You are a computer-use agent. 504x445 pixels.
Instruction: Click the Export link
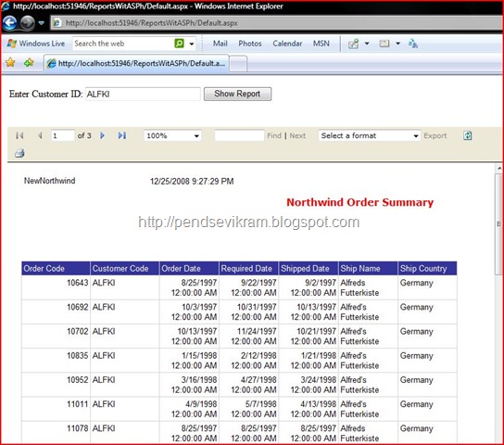click(435, 135)
